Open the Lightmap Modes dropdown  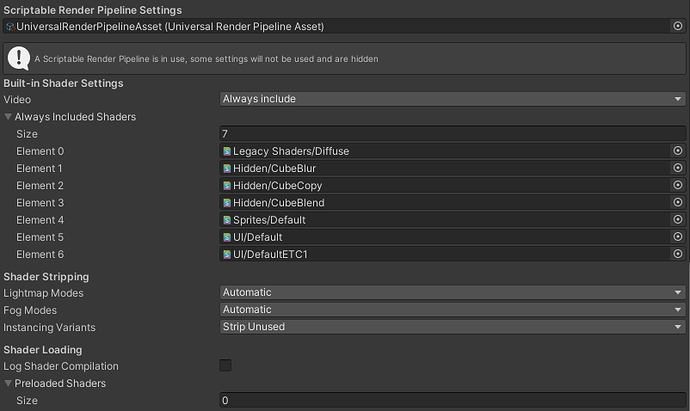(x=451, y=293)
